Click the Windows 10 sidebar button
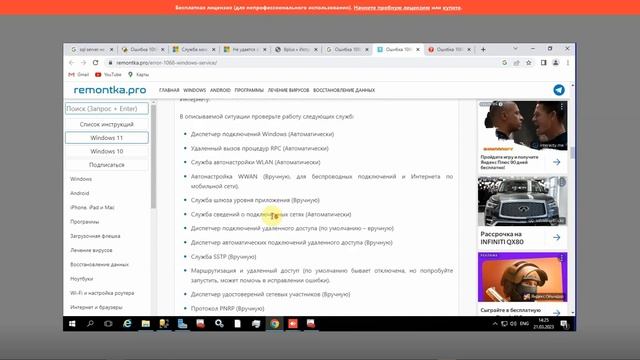The image size is (640, 360). (107, 151)
